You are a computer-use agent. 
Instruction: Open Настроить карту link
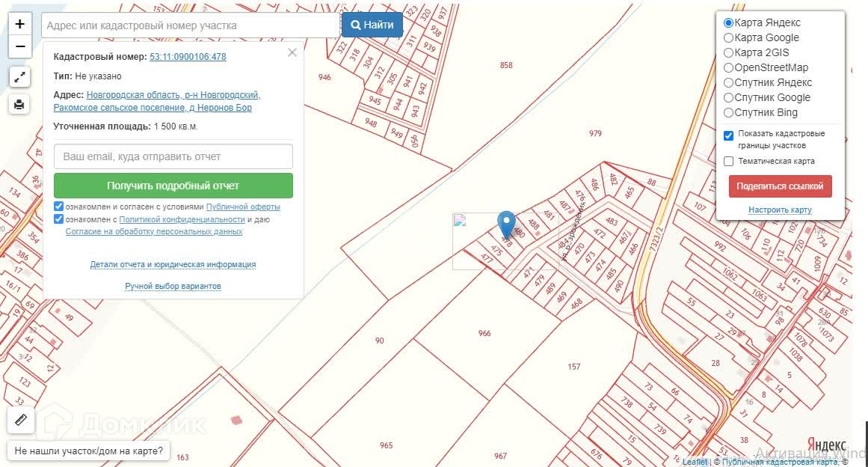[x=780, y=210]
